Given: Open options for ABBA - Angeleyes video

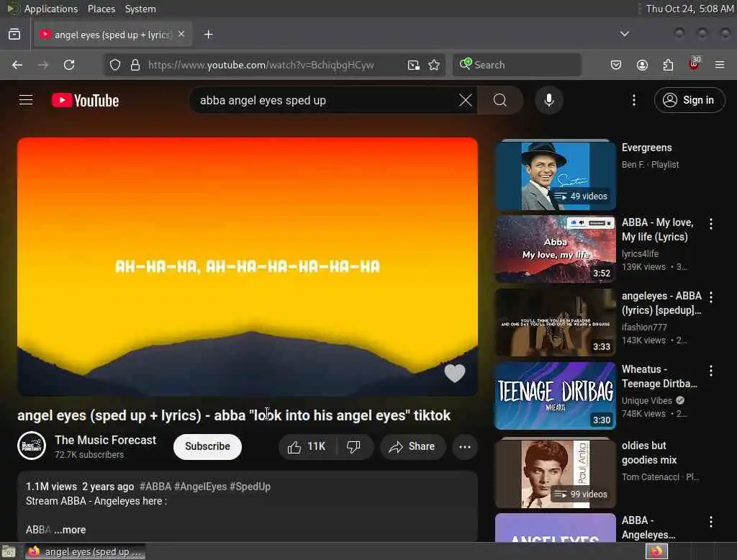Looking at the screenshot, I should pos(710,521).
